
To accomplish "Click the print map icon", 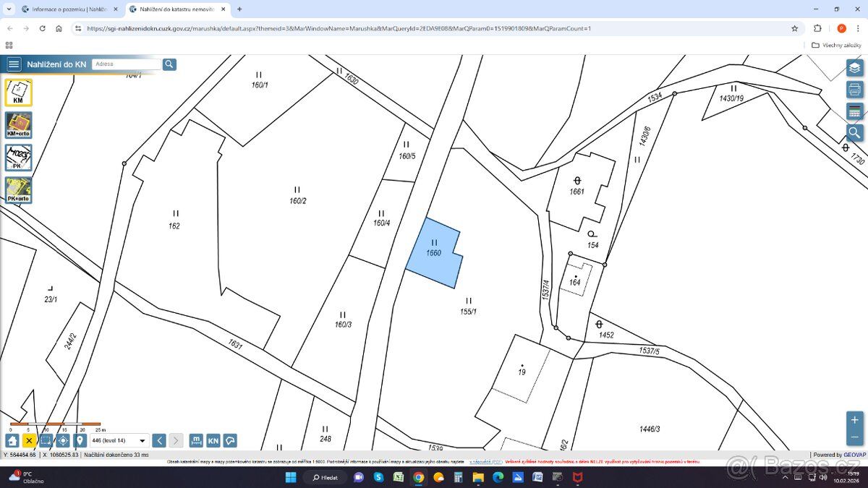I will pyautogui.click(x=855, y=90).
